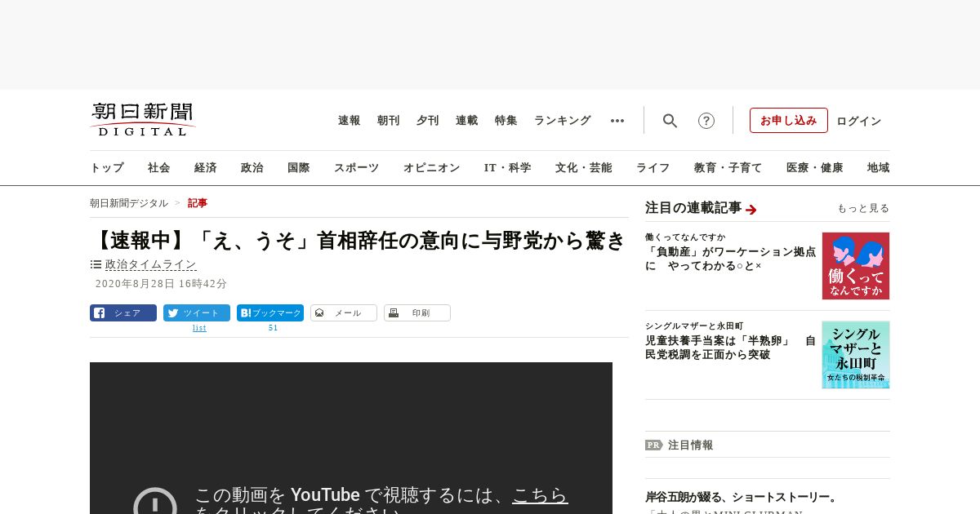Go to the 政治 section
Viewport: 980px width, 514px height.
252,167
